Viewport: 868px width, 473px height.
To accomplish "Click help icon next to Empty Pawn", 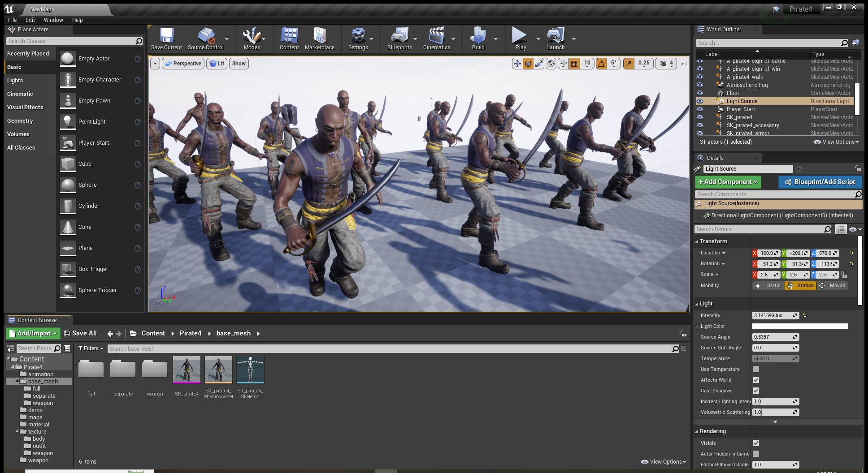I will (138, 101).
